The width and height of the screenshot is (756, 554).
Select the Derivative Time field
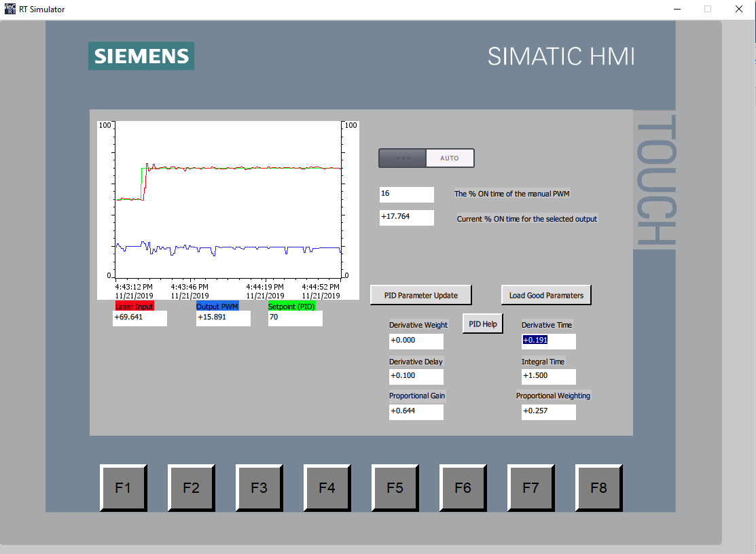point(549,341)
